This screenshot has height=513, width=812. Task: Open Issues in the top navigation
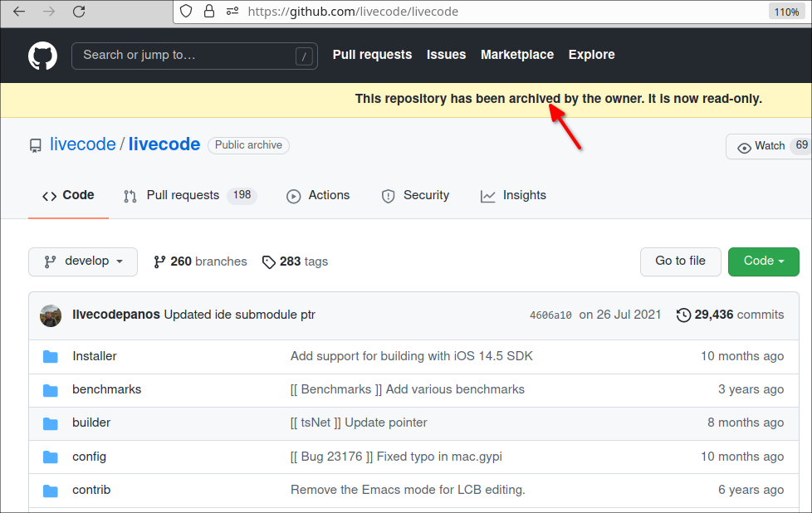[x=446, y=55]
